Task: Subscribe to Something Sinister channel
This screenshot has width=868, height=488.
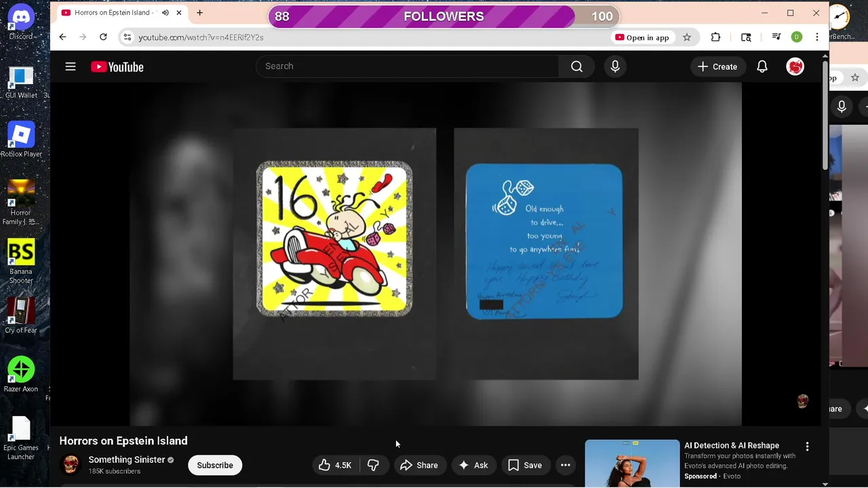Action: [215, 465]
